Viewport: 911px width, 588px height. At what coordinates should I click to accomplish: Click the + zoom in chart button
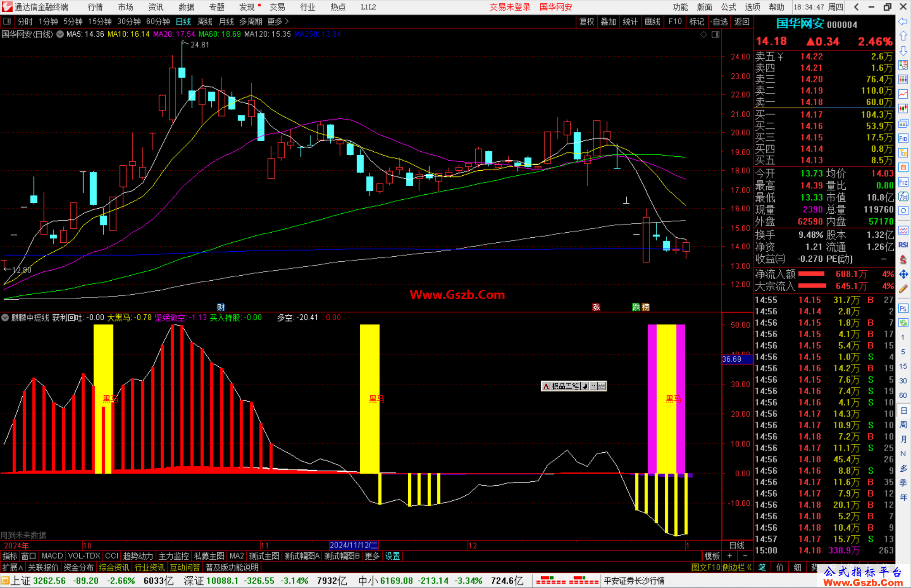[x=730, y=556]
